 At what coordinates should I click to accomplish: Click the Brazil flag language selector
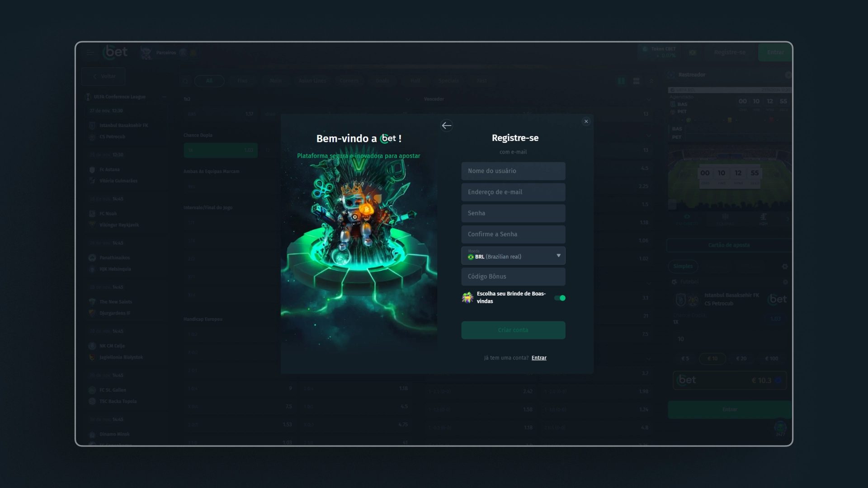(693, 52)
